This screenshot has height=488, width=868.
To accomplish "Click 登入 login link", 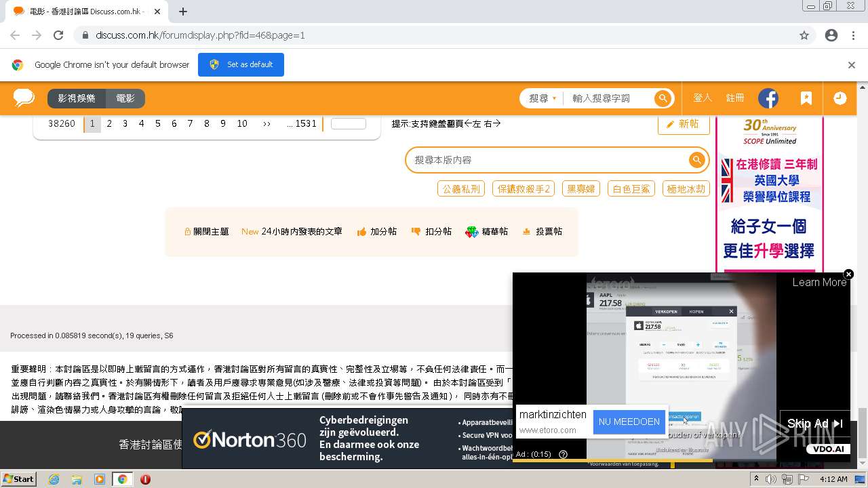I will point(703,98).
